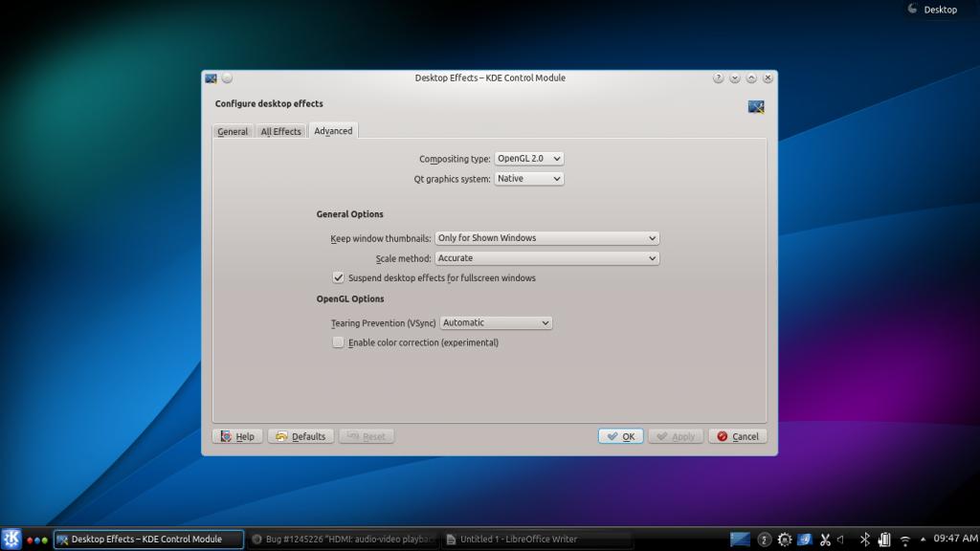
Task: Expand the Scale method combo box
Action: click(546, 258)
